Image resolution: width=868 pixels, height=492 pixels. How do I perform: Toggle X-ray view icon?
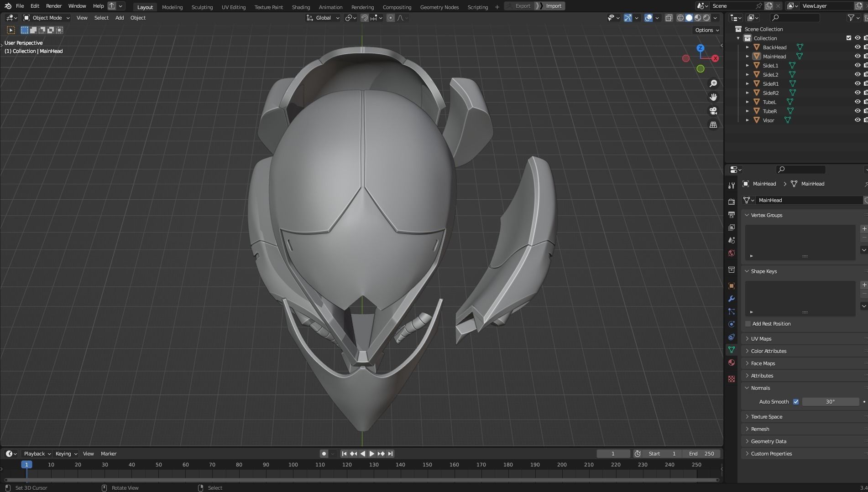669,18
